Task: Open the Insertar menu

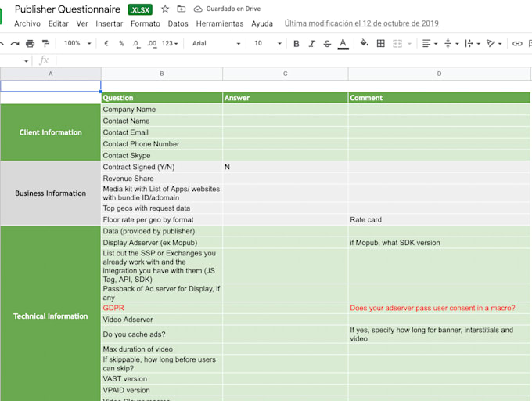Action: (109, 23)
